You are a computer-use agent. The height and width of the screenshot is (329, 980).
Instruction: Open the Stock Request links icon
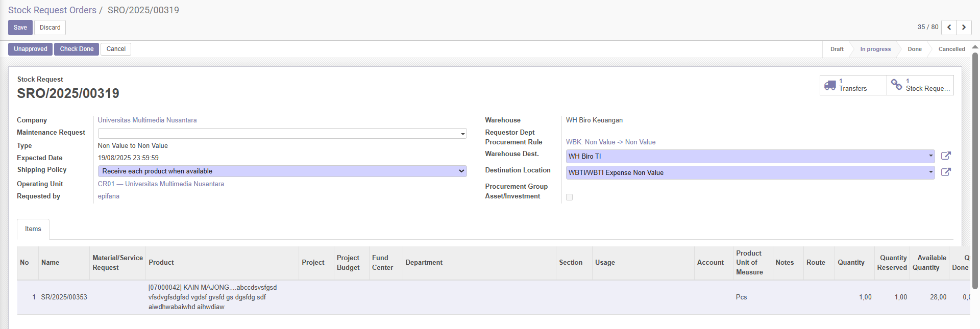tap(896, 85)
